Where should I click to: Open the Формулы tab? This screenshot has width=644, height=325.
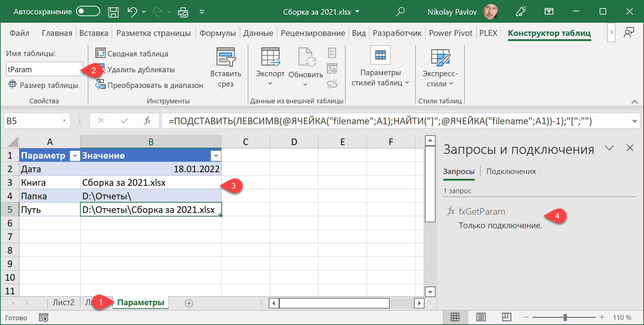point(218,33)
